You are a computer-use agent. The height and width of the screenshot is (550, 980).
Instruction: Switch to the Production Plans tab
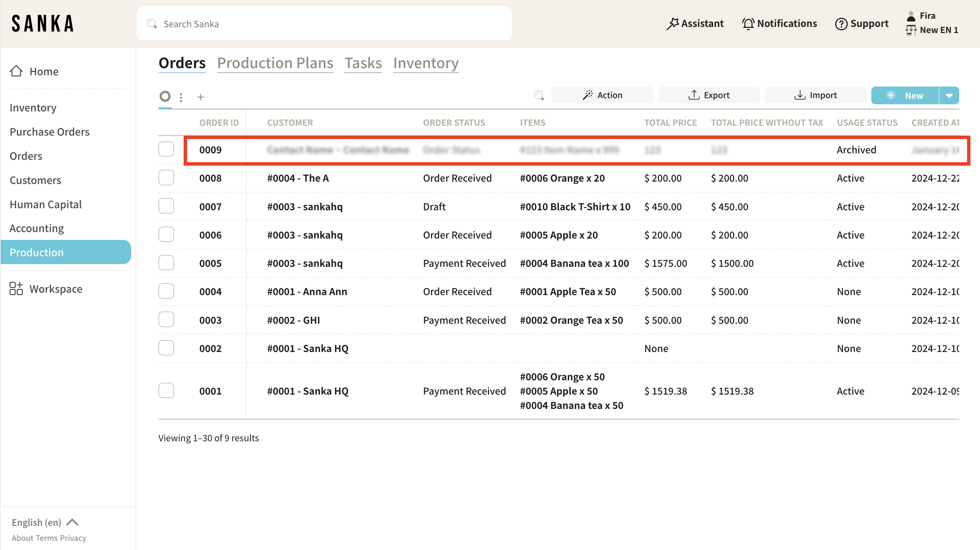click(275, 63)
